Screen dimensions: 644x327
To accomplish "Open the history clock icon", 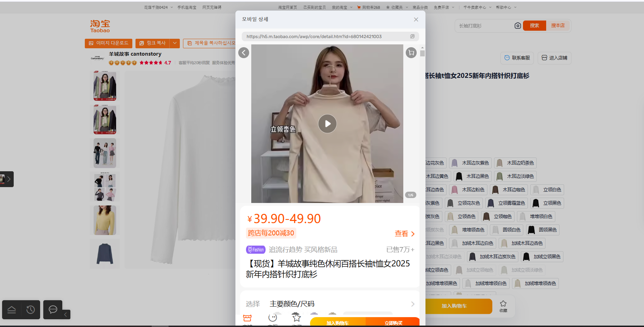I will (31, 310).
